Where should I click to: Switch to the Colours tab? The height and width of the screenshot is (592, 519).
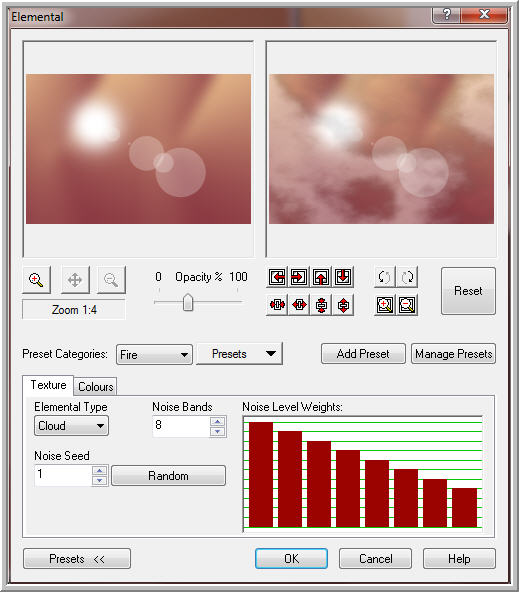95,387
